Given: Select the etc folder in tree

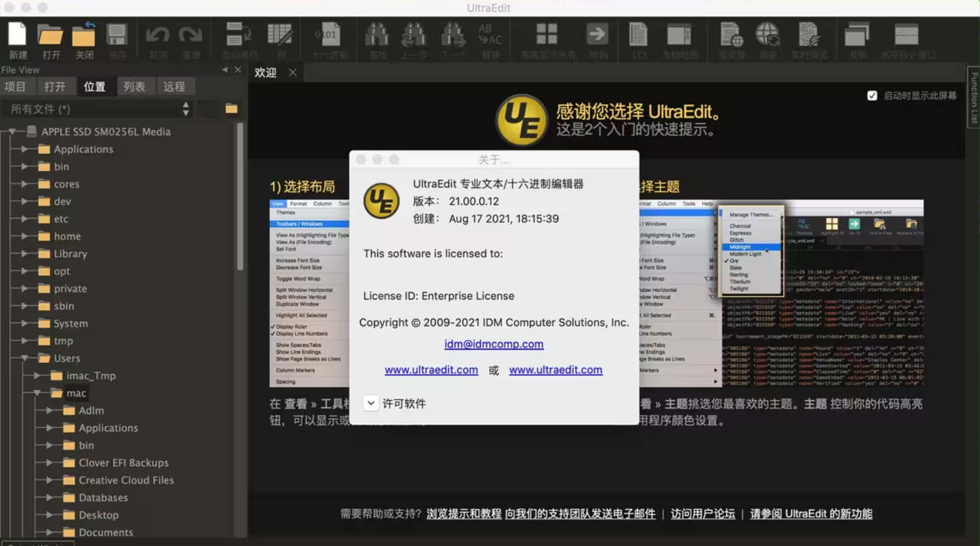Looking at the screenshot, I should click(x=62, y=219).
